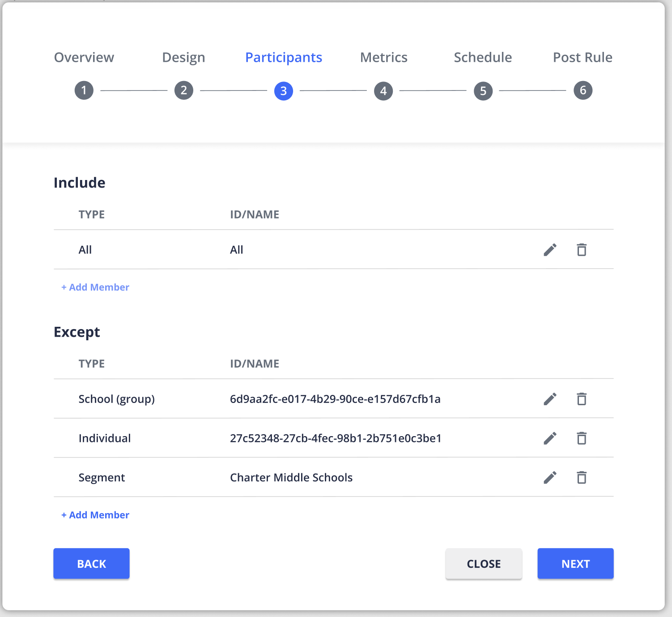
Task: Delete the All include row
Action: 581,250
